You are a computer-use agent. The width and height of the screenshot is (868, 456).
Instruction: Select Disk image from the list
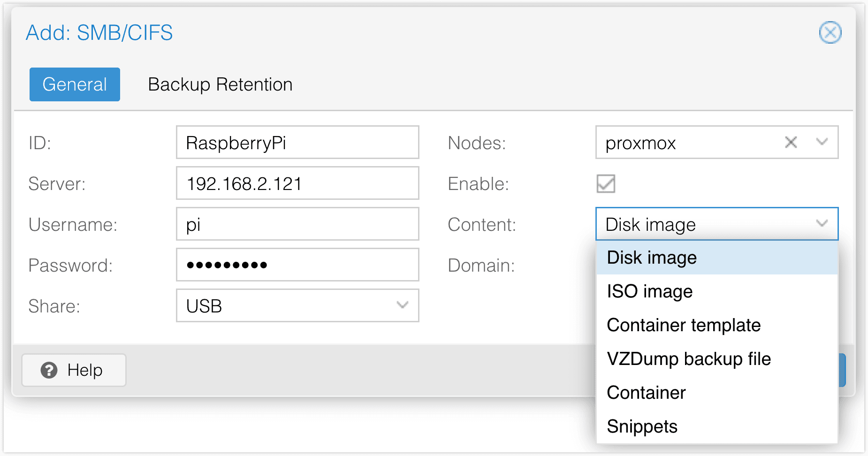[652, 258]
